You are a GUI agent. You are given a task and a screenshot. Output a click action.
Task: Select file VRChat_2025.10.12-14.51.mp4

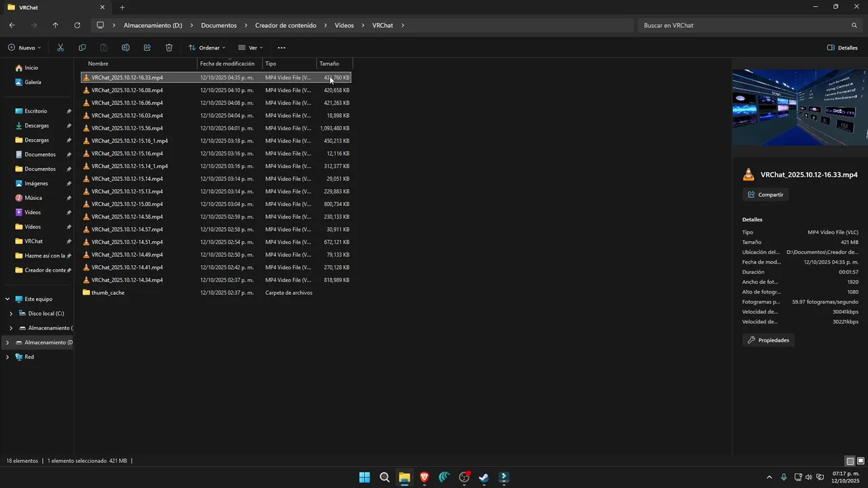pyautogui.click(x=216, y=242)
